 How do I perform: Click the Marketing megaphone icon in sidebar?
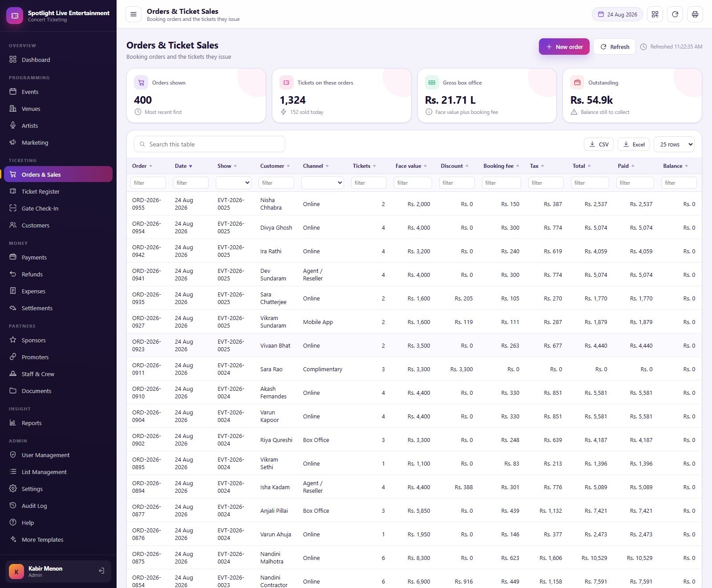[x=13, y=142]
